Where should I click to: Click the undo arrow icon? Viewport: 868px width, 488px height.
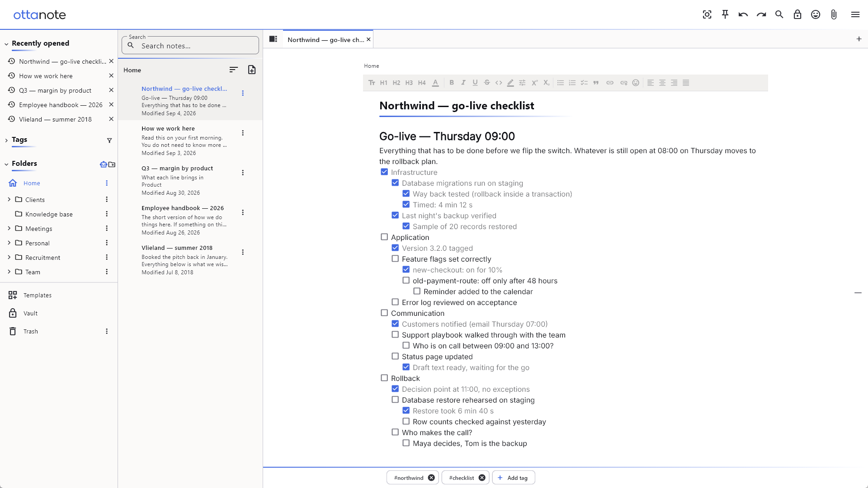coord(743,14)
